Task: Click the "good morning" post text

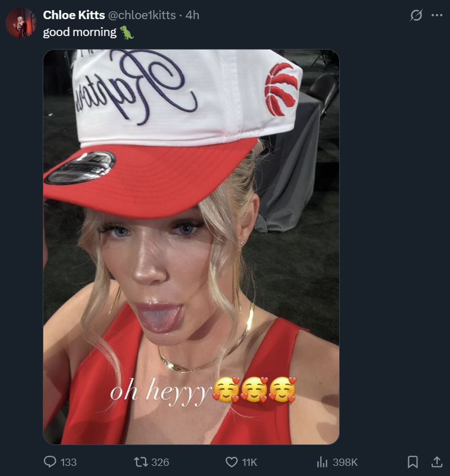Action: (x=80, y=32)
